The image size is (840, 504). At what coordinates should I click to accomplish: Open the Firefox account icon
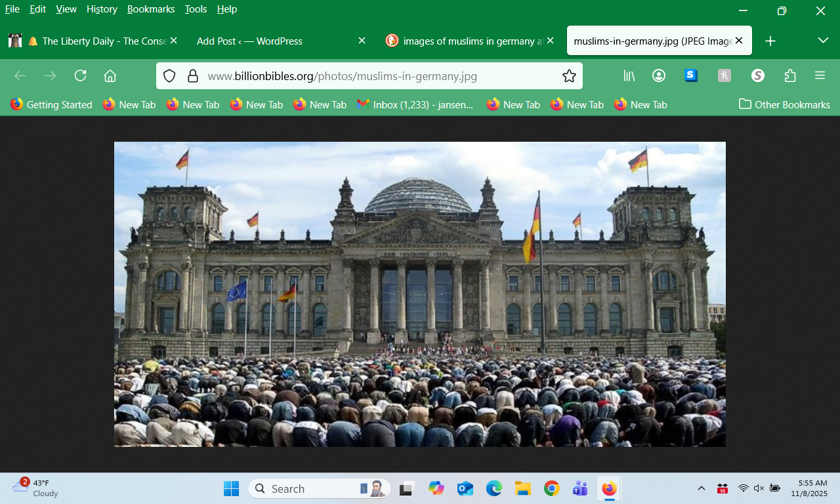[659, 75]
